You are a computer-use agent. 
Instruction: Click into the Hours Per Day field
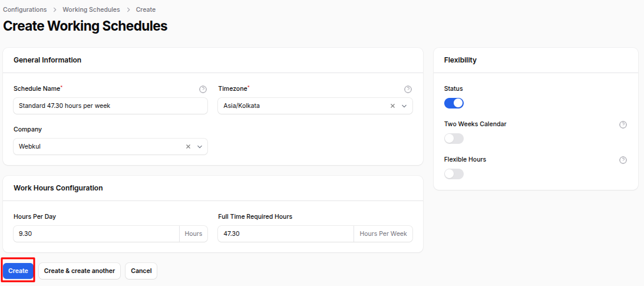click(96, 234)
